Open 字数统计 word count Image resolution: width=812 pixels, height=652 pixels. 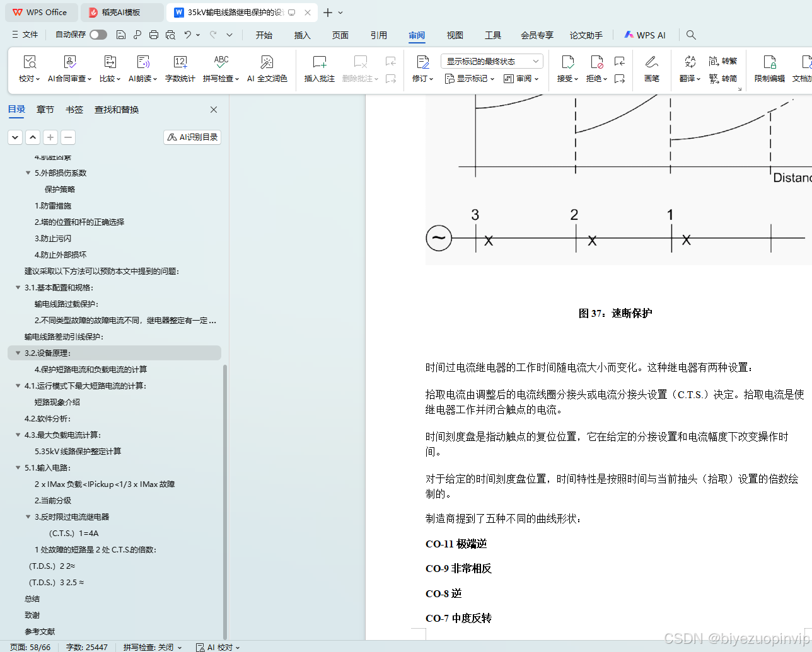[180, 69]
